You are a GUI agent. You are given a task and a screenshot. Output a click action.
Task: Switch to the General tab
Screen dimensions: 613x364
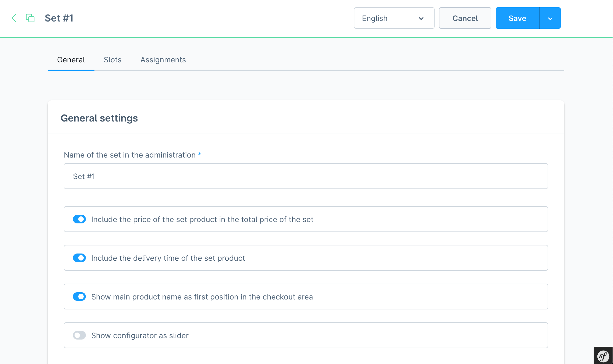(71, 60)
